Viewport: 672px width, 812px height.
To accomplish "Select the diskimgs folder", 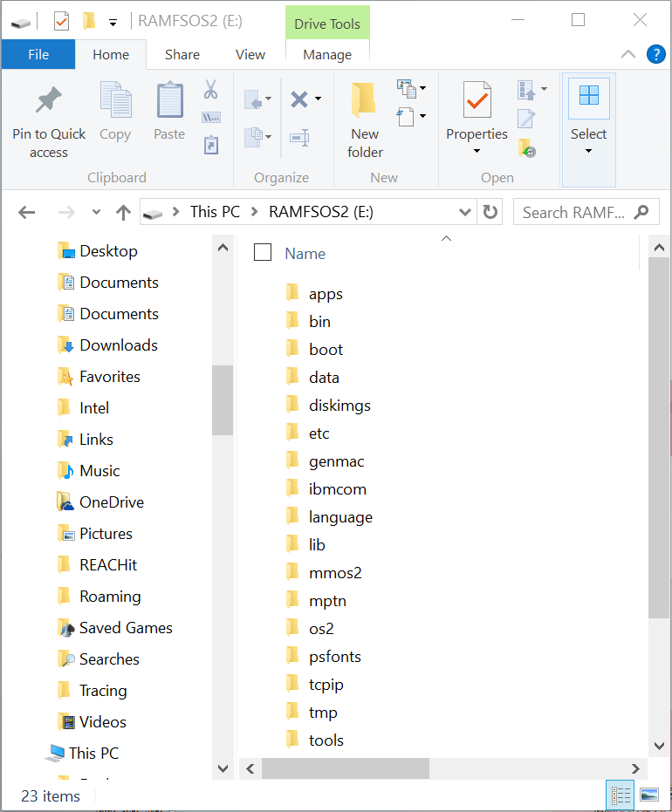I will click(339, 406).
